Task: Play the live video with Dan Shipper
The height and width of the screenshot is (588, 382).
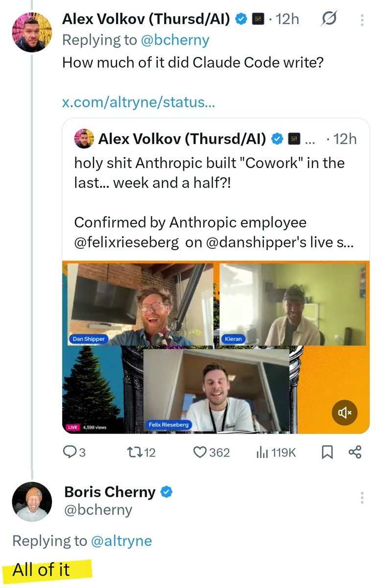Action: click(215, 347)
